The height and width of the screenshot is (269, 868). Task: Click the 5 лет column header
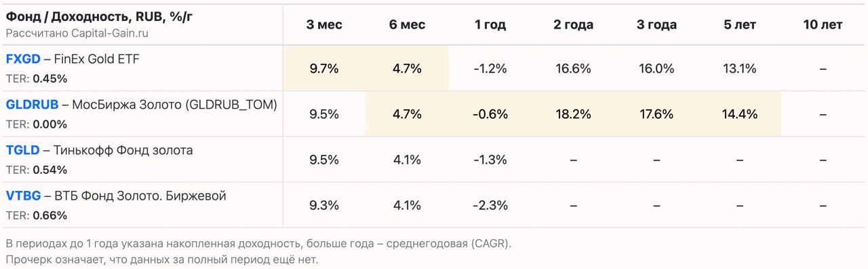point(739,24)
